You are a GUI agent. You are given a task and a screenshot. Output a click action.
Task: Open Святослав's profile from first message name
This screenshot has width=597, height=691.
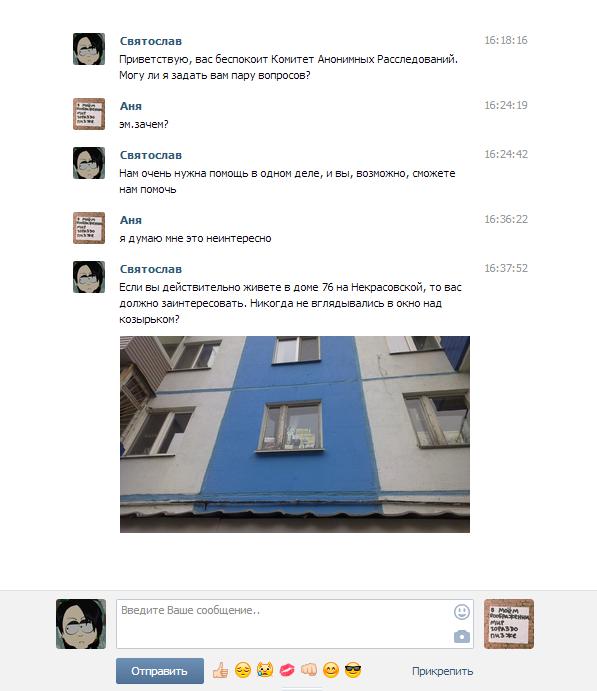click(151, 41)
